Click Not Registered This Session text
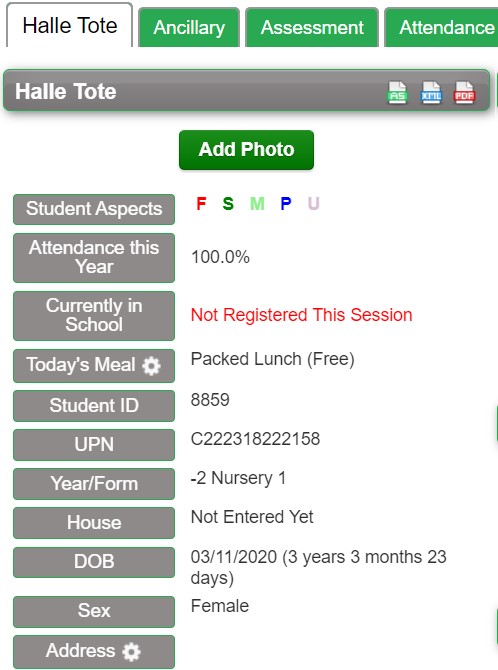Viewport: 498px width, 670px height. coord(301,315)
